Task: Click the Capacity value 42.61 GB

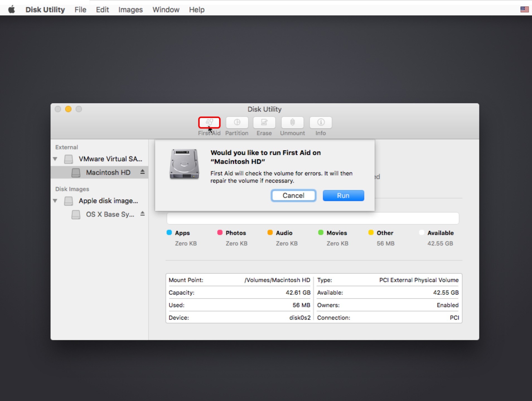Action: tap(298, 293)
